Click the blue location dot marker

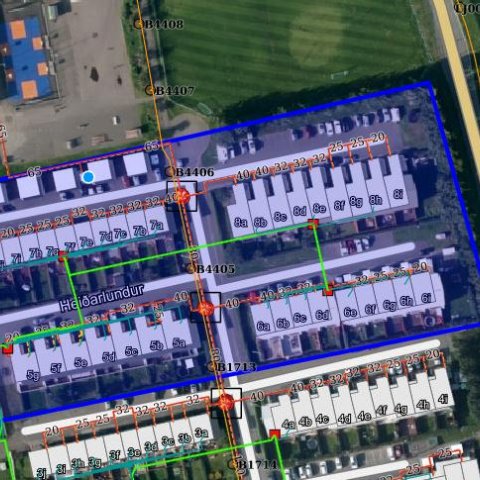click(88, 177)
